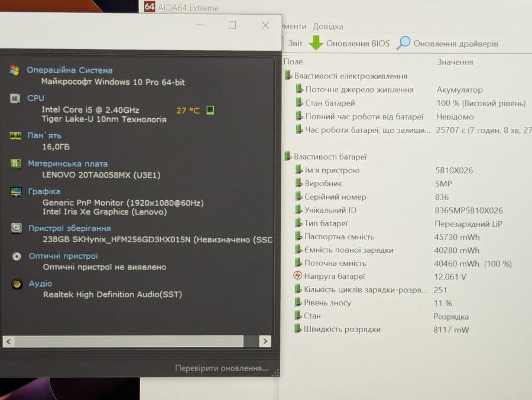This screenshot has height=400, width=532.
Task: Select the 16,0ГБ memory value
Action: click(x=56, y=147)
